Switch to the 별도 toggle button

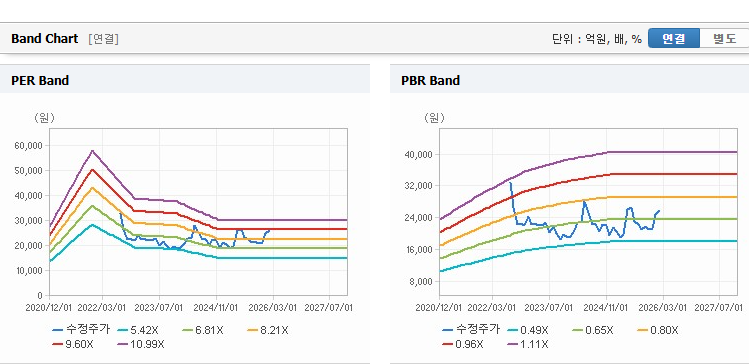(x=724, y=39)
